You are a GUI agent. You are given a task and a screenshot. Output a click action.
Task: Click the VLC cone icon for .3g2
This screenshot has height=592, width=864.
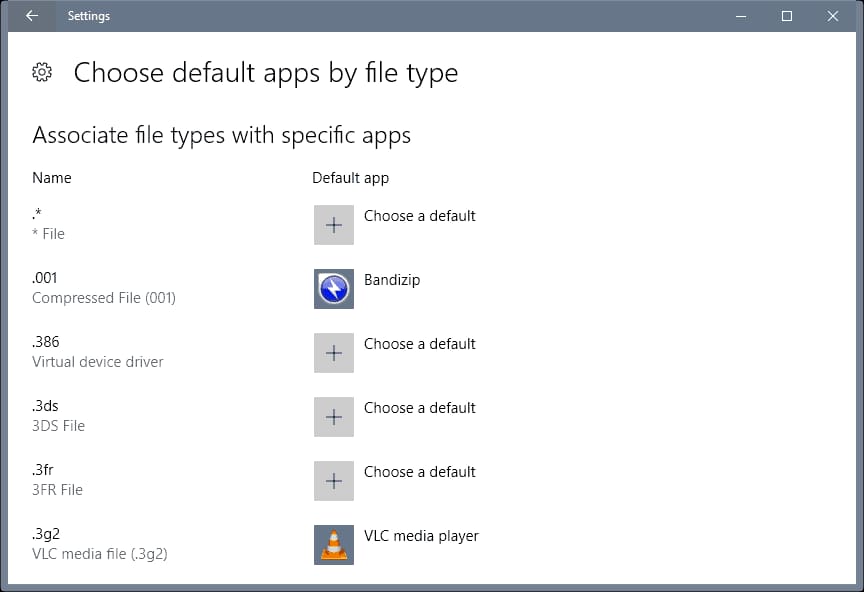pos(333,545)
